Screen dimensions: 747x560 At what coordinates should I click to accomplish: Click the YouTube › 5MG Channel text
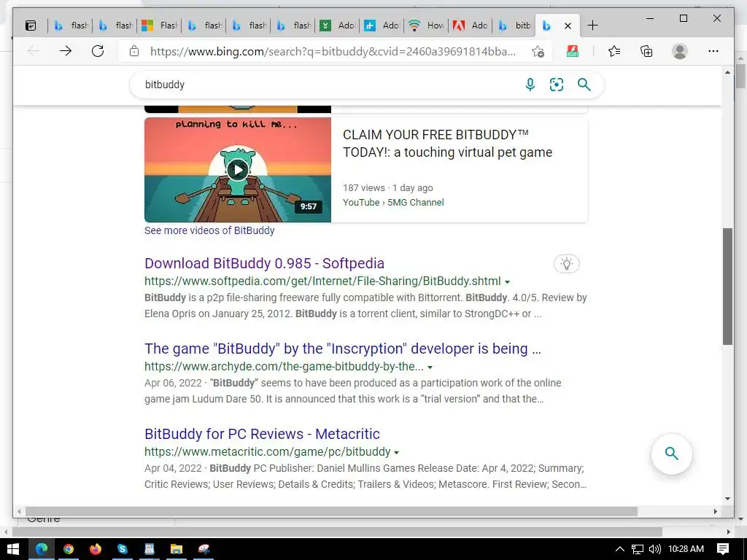pos(393,203)
